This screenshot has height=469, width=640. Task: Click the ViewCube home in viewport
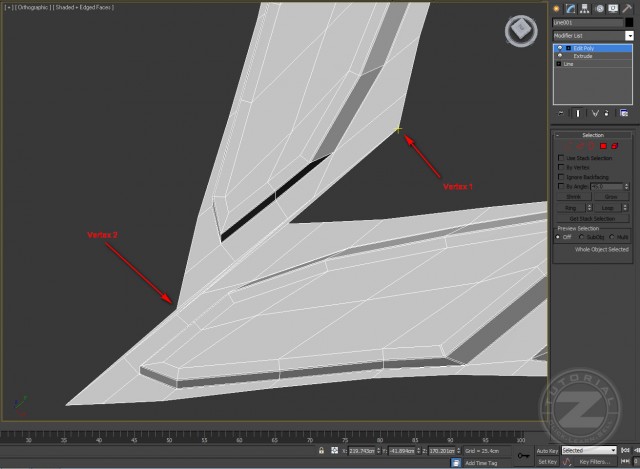518,33
